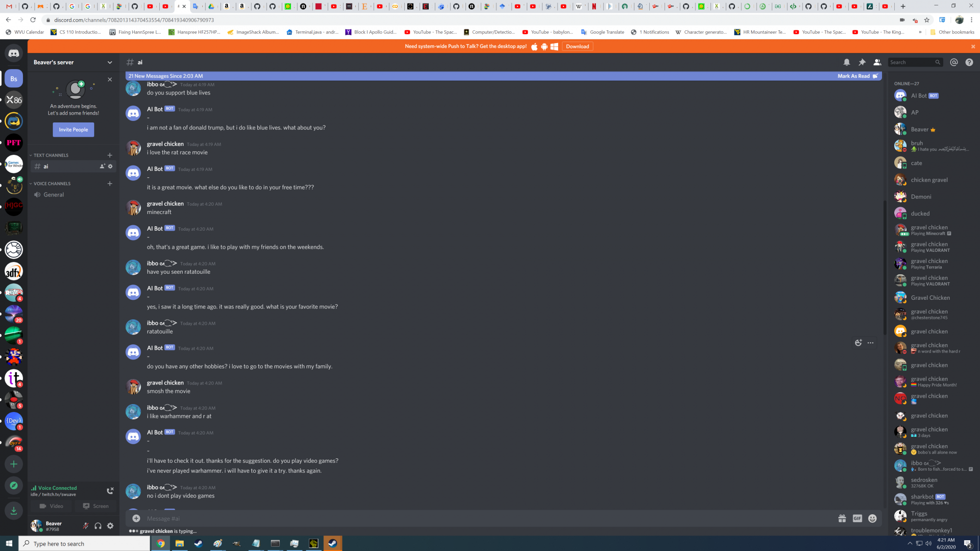Open the GIF picker

857,518
